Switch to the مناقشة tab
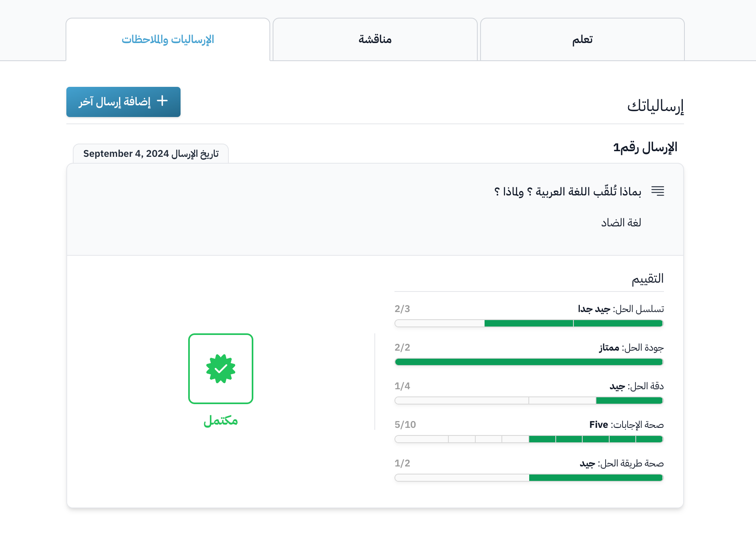 coord(375,39)
